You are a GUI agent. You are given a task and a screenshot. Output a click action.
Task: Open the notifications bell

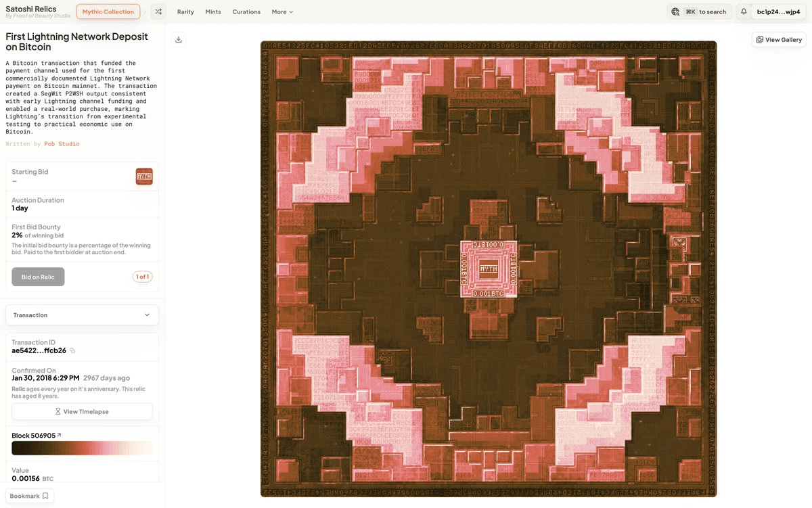click(x=744, y=11)
